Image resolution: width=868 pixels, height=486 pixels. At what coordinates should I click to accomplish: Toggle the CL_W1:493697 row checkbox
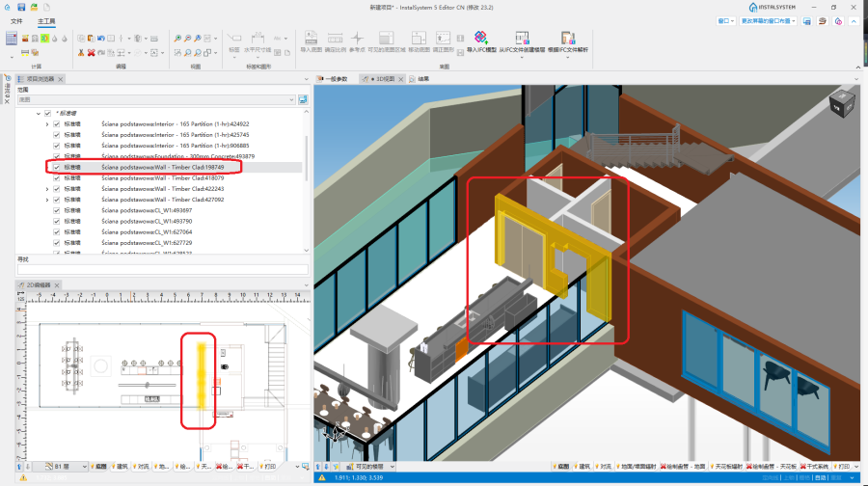pyautogui.click(x=57, y=210)
